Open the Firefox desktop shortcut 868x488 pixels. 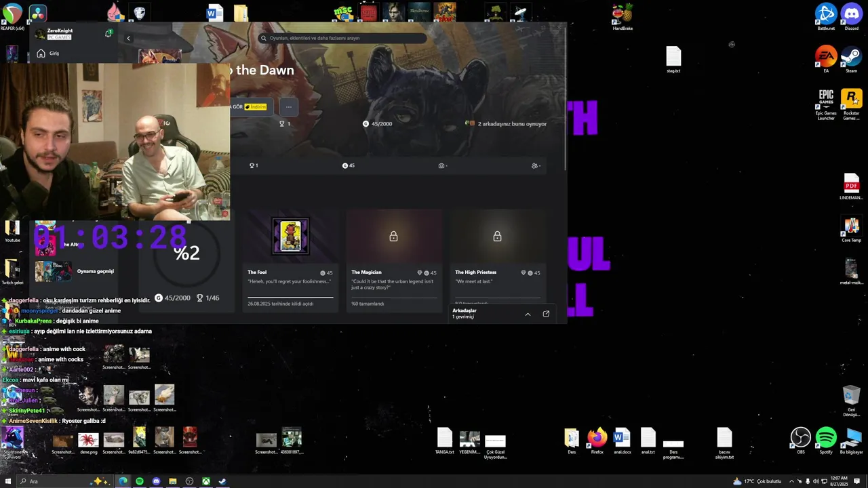pyautogui.click(x=597, y=441)
